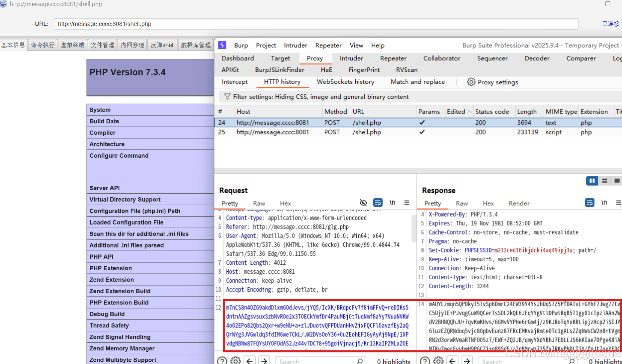The width and height of the screenshot is (622, 364).
Task: Switch Response view to Render
Action: (519, 203)
